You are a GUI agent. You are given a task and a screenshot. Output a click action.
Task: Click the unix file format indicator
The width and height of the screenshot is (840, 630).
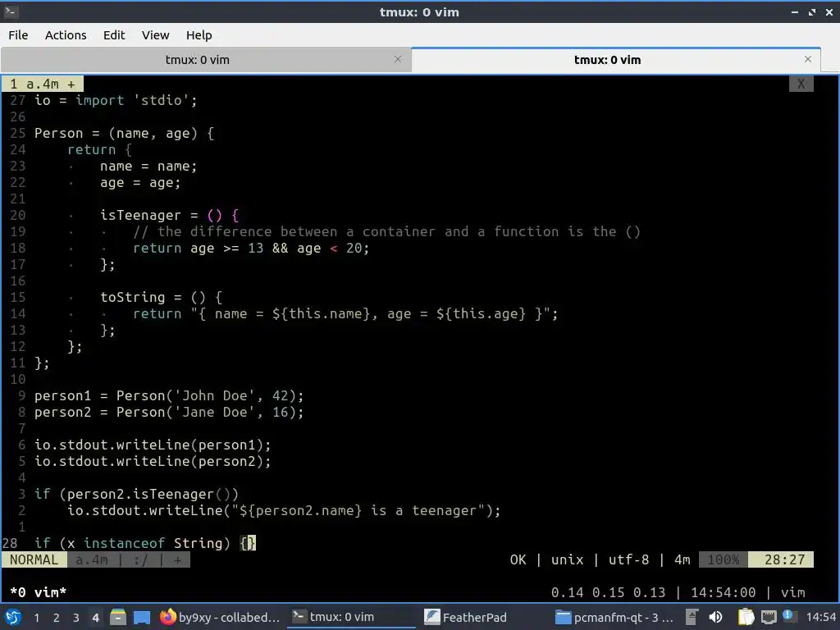click(567, 559)
